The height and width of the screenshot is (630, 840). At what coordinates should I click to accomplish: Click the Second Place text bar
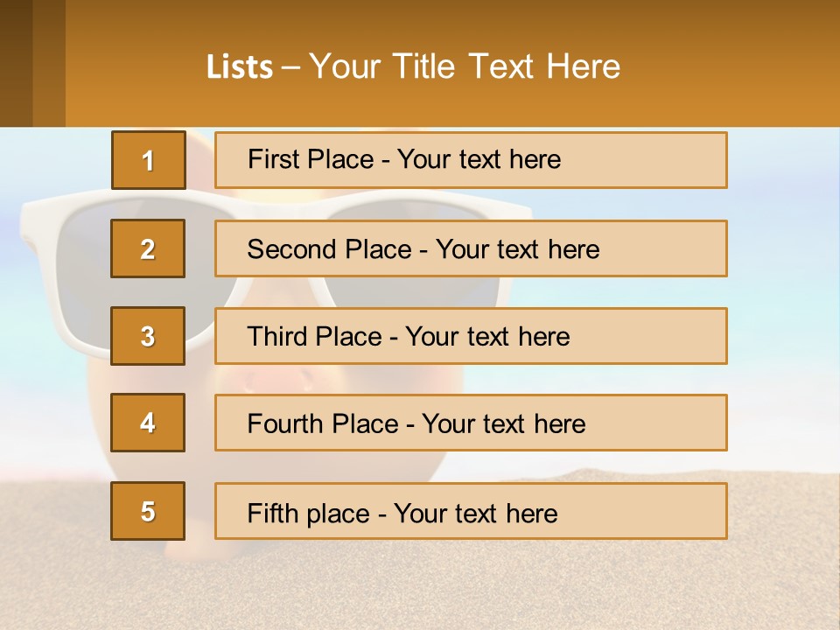(x=471, y=248)
